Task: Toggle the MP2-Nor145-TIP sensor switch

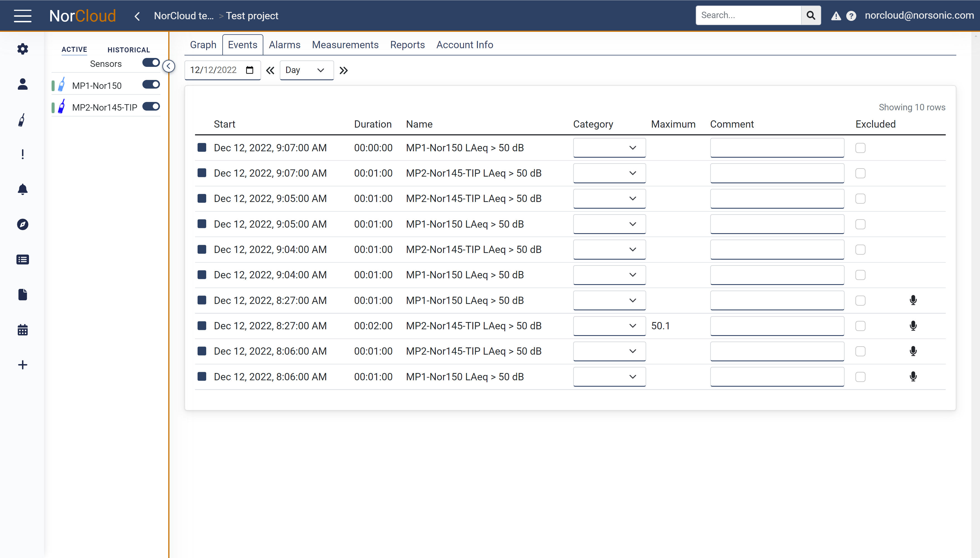Action: point(151,106)
